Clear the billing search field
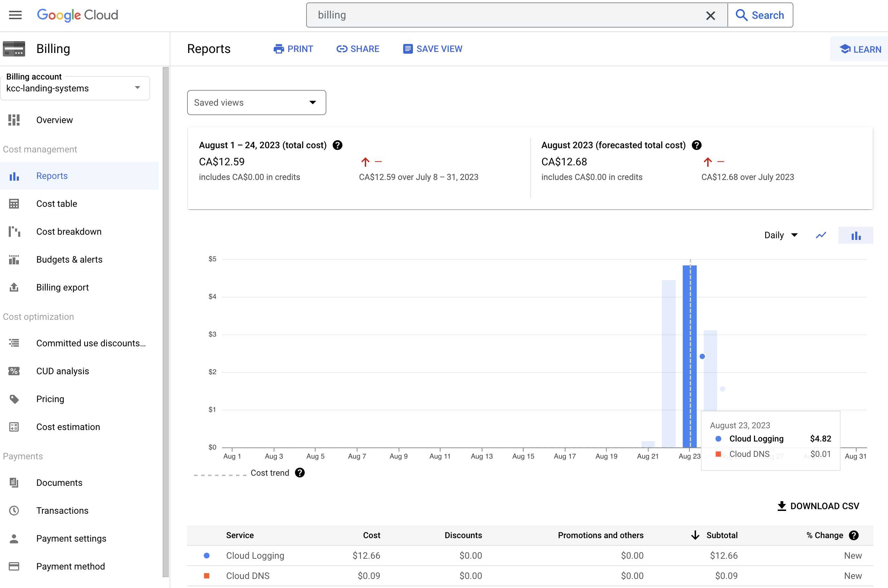This screenshot has height=588, width=888. click(710, 15)
